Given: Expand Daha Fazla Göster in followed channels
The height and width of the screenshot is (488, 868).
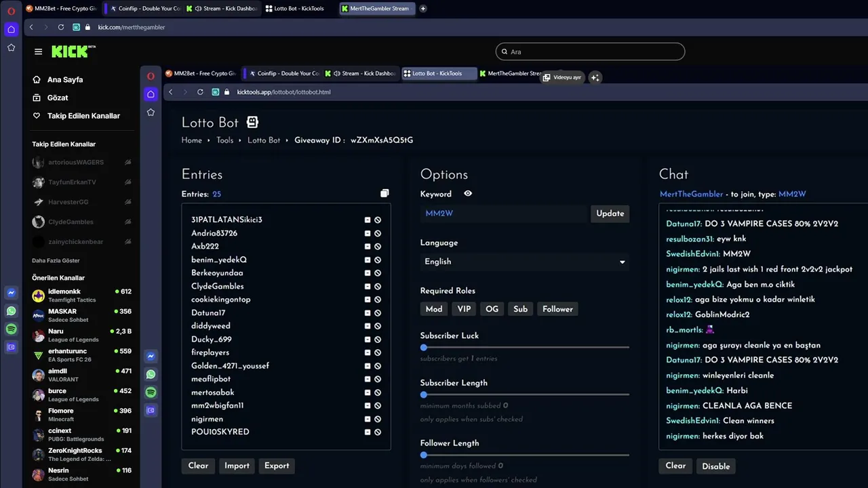Looking at the screenshot, I should pyautogui.click(x=56, y=261).
